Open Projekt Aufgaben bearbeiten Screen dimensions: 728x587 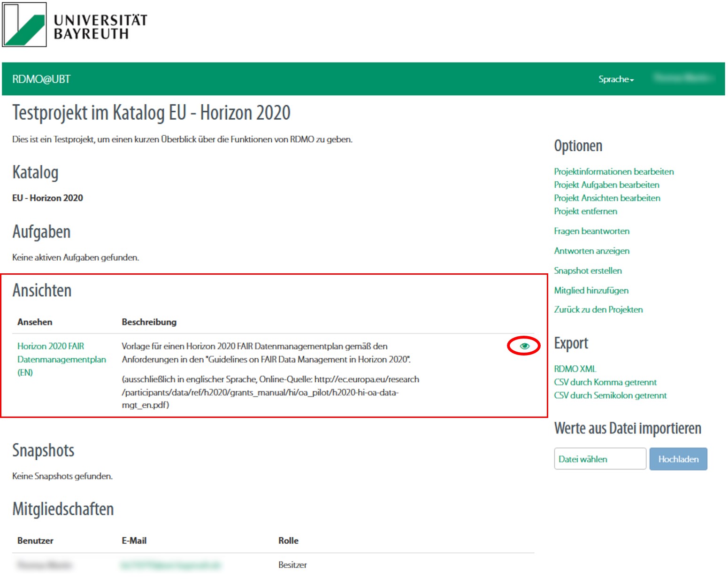click(x=606, y=185)
